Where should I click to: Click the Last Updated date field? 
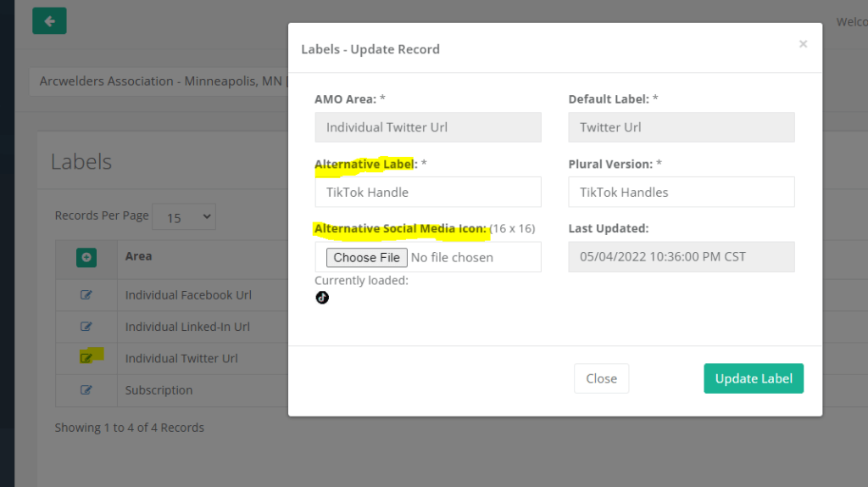pyautogui.click(x=681, y=256)
